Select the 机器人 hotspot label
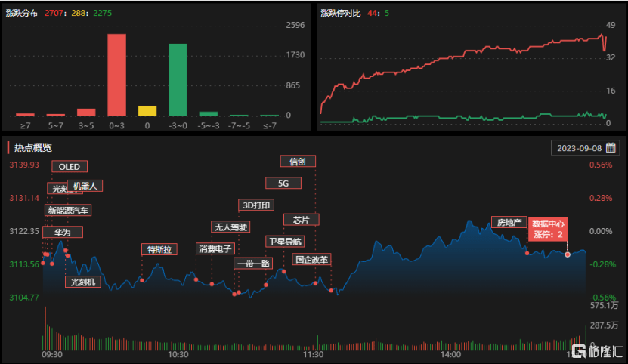Screen dimensions: 628x364 point(84,186)
